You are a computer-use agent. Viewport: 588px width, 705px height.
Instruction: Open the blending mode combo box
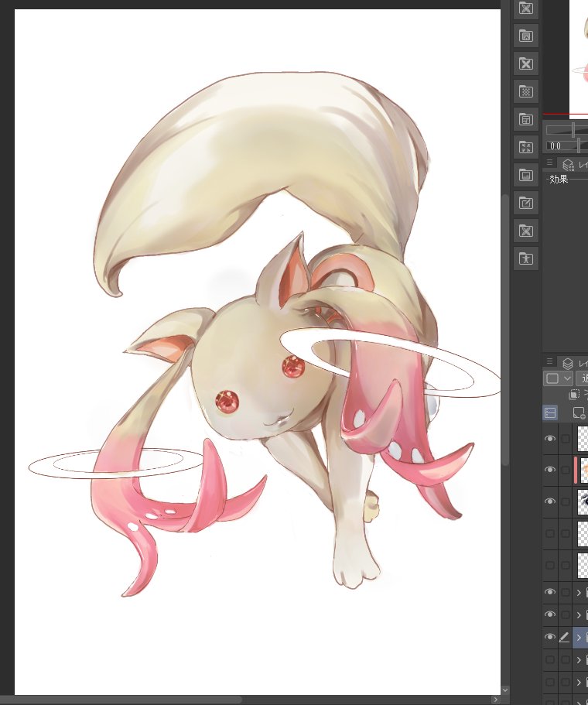click(x=582, y=378)
